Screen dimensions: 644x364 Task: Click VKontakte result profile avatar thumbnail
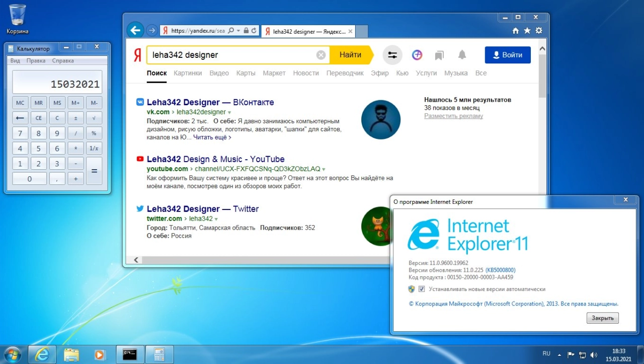pos(381,120)
